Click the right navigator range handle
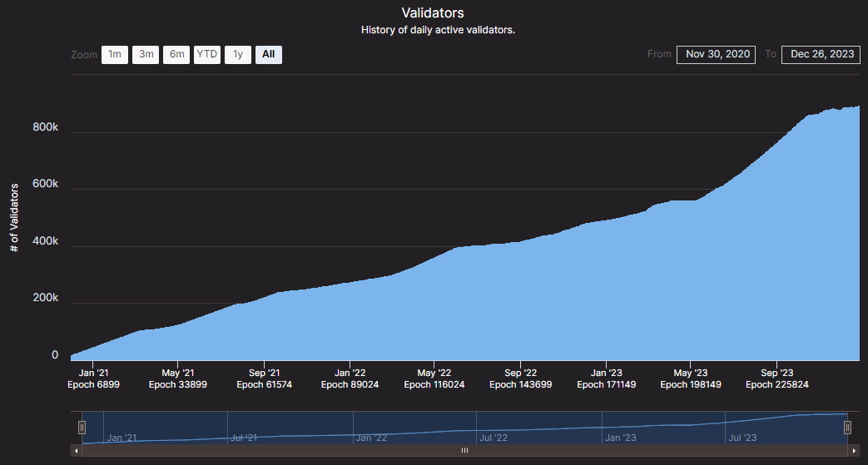This screenshot has height=465, width=868. (847, 428)
